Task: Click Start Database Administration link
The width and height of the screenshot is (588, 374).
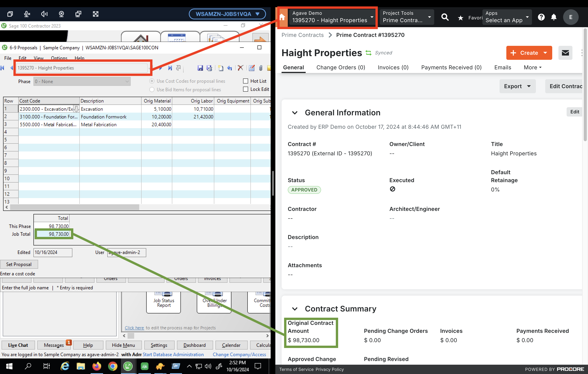Action: point(173,355)
